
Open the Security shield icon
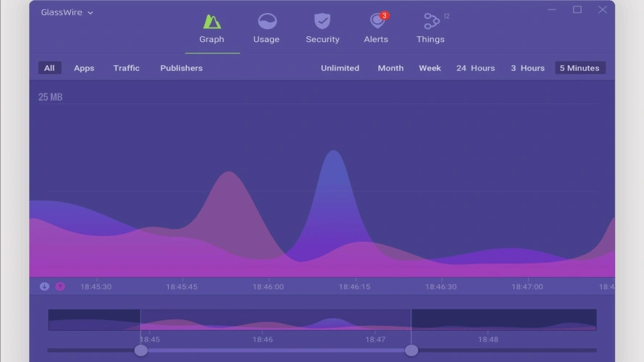(322, 22)
